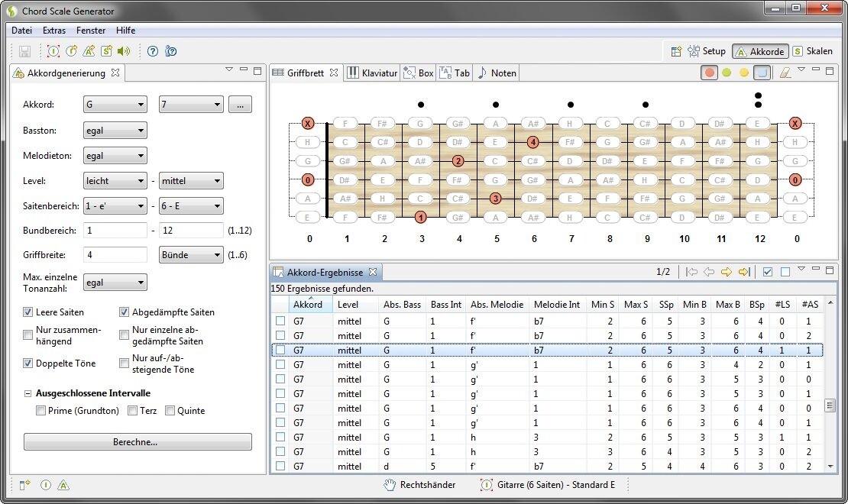Click the Rechtshänder status bar button
The width and height of the screenshot is (848, 504).
[x=419, y=485]
